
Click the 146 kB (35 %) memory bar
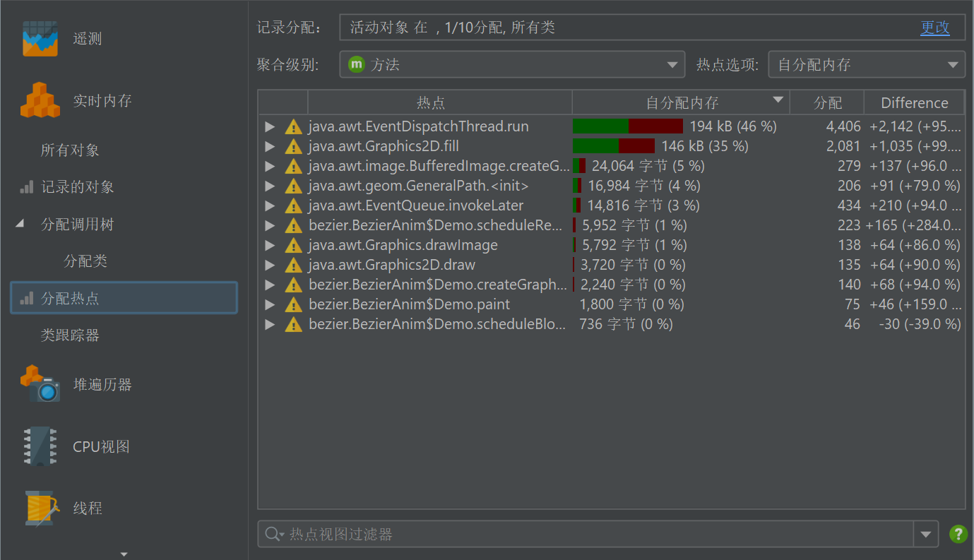[x=614, y=146]
